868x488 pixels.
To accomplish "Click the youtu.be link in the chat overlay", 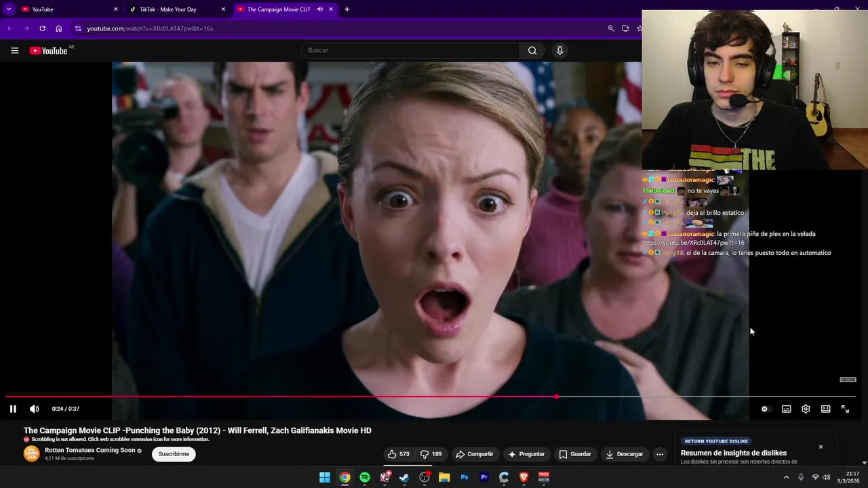I will pos(693,243).
